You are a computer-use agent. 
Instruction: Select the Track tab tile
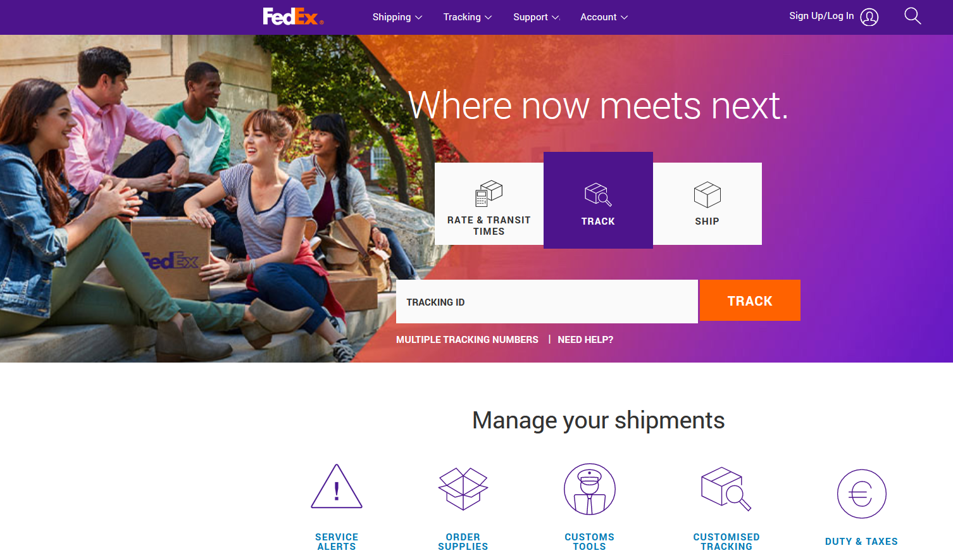pyautogui.click(x=598, y=200)
